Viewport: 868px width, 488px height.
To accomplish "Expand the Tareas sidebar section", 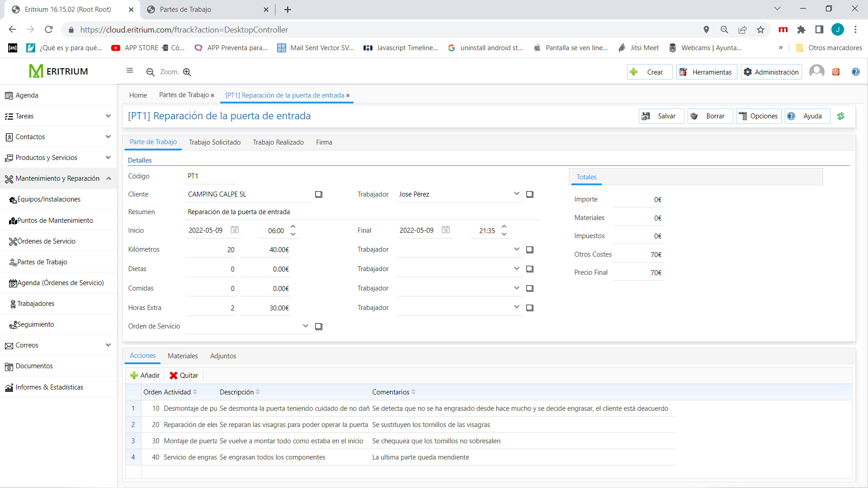I will (x=108, y=116).
